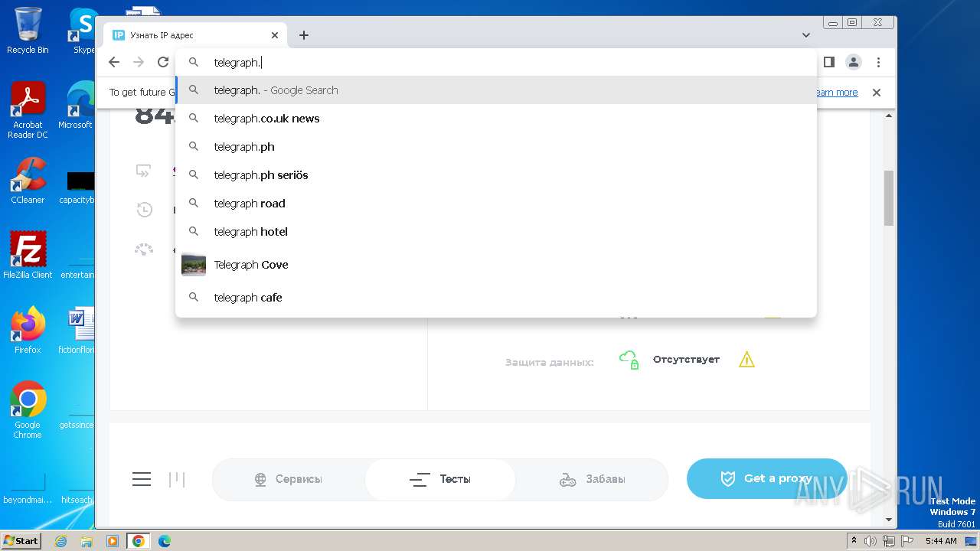Open the Recycle Bin desktop icon

[x=28, y=31]
